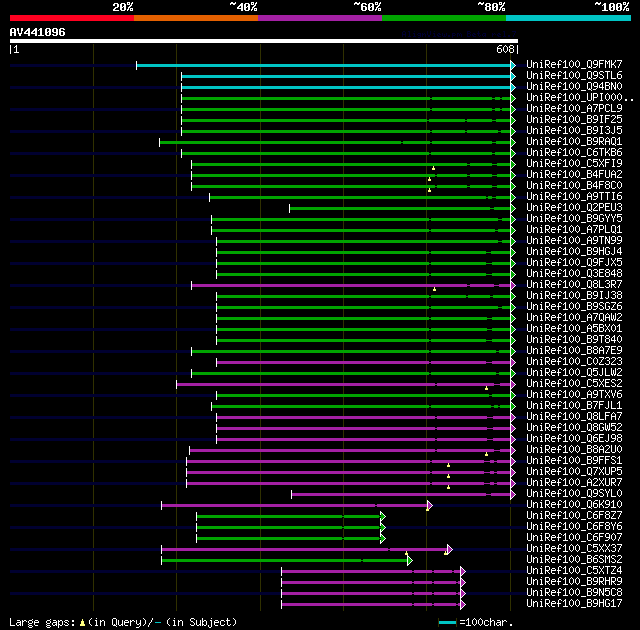Click the UniRef100_Q7XUP5 label

coord(574,472)
